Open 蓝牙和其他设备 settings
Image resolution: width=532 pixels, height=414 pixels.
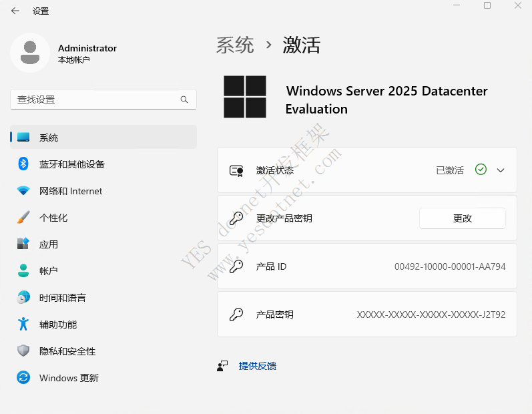point(103,164)
